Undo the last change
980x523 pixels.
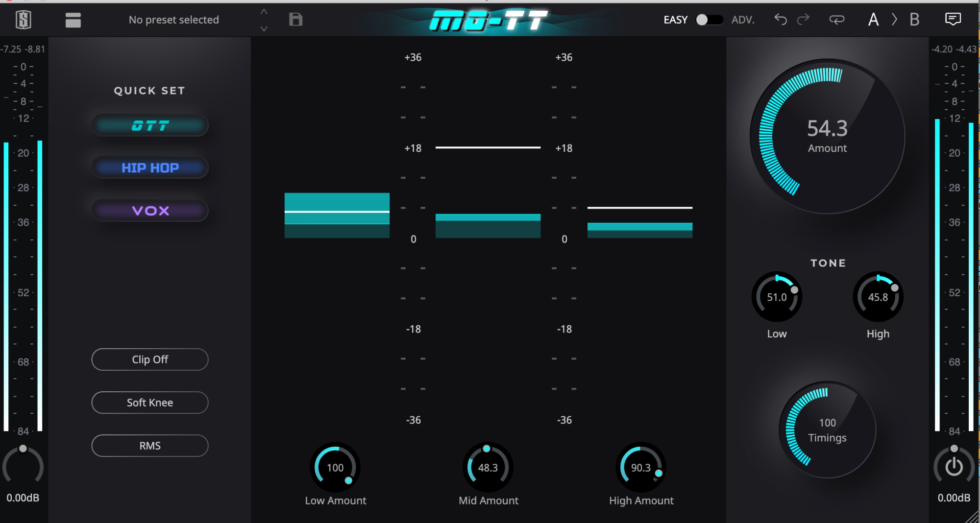coord(780,20)
